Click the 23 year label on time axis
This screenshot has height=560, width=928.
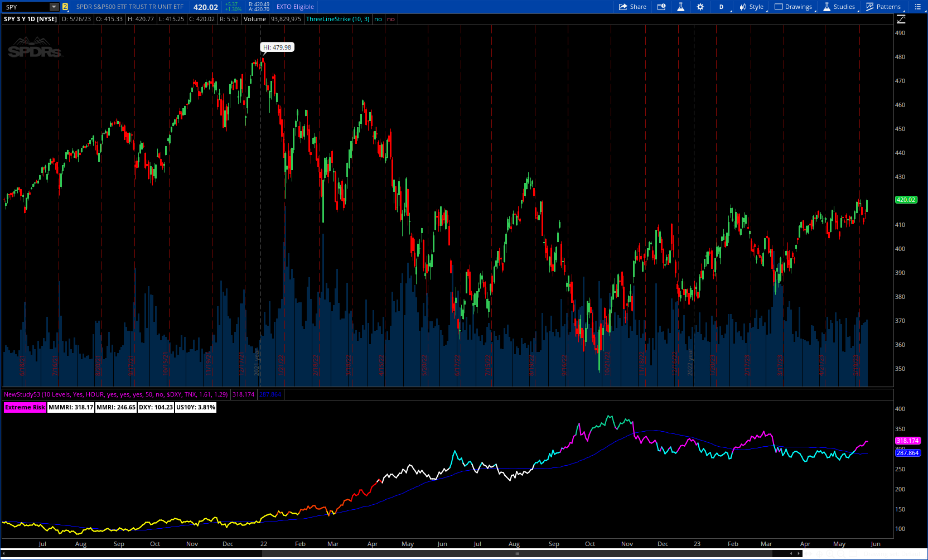coord(697,544)
